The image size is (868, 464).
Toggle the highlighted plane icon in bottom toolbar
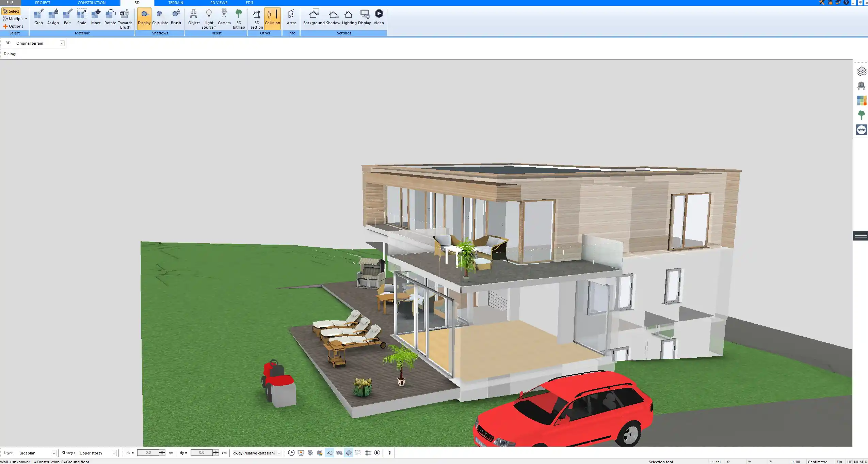349,453
